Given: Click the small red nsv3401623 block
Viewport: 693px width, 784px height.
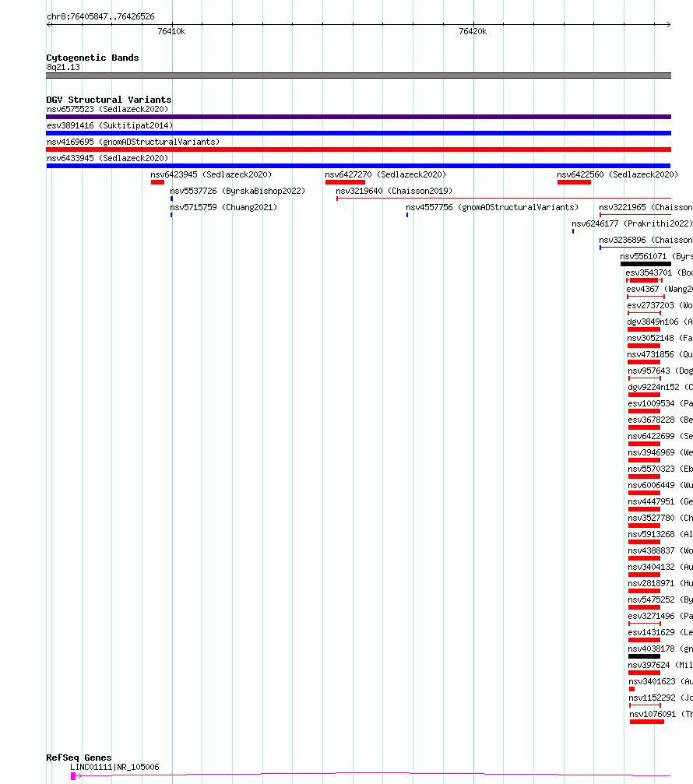Looking at the screenshot, I should 632,689.
